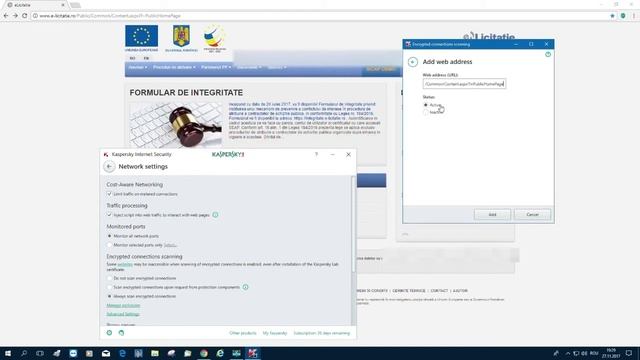The height and width of the screenshot is (360, 640).
Task: Click the browser forward arrow
Action: 15,16
